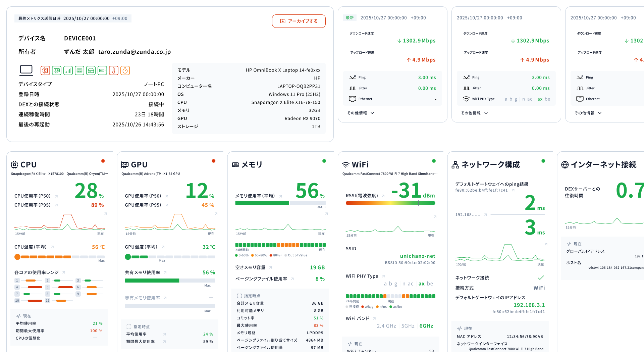This screenshot has height=352, width=644.
Task: Click the memory module status icon
Action: [79, 70]
